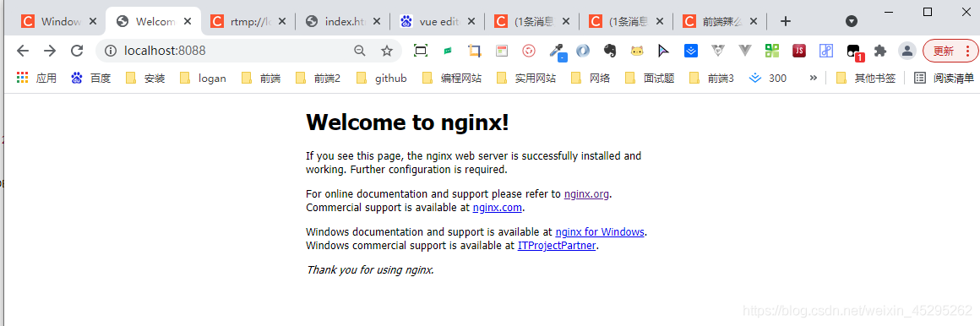Close the 'Welcom' nginx tab
Viewport: 980px width, 326px height.
coord(188,21)
